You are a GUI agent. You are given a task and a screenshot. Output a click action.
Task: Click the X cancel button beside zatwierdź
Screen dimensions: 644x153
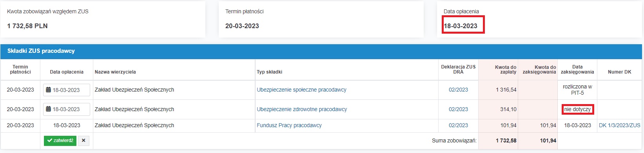point(83,140)
